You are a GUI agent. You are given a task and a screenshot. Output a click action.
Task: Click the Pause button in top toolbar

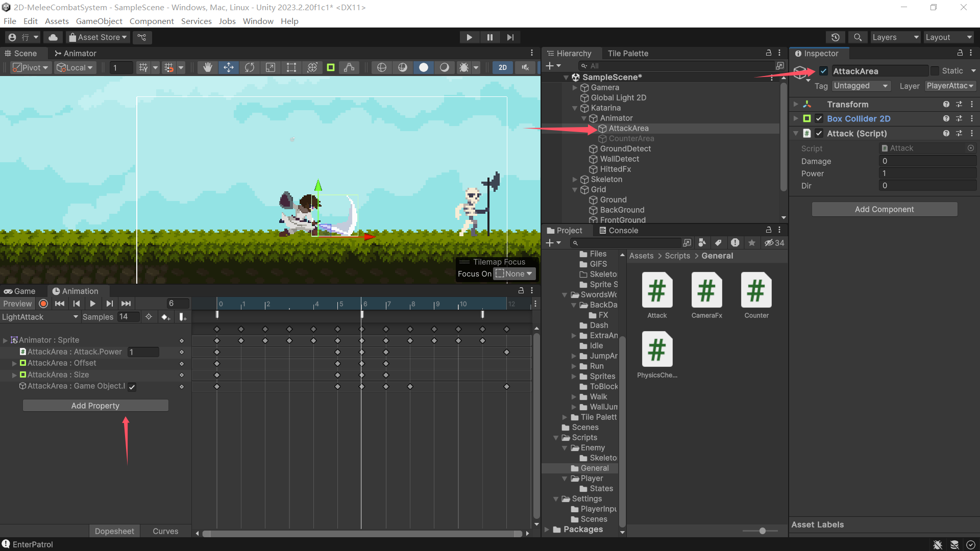(490, 37)
